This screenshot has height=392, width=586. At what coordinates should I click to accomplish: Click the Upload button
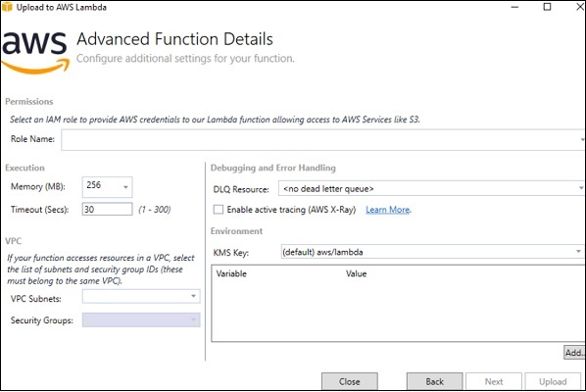click(x=553, y=381)
